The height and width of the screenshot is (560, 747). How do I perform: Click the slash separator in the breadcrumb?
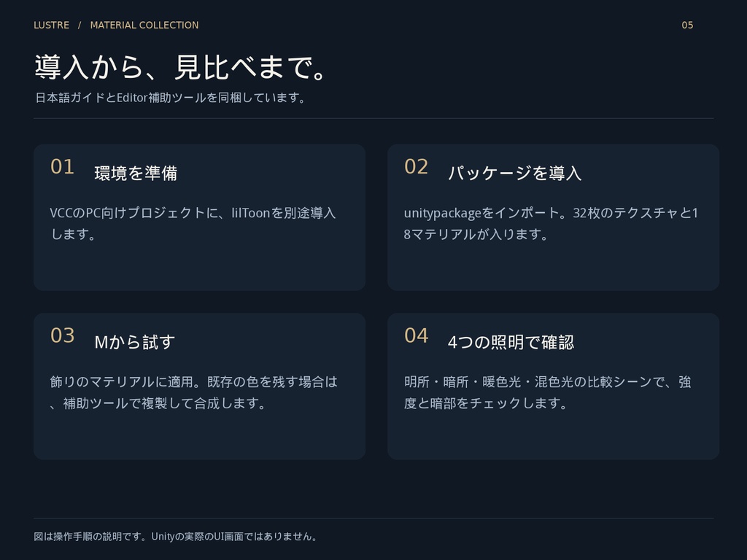(x=80, y=26)
